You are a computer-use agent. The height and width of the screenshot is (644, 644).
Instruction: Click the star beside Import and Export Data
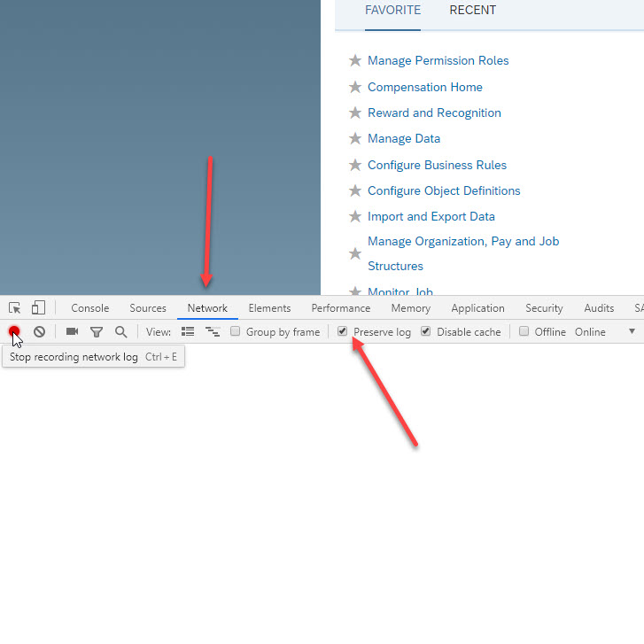pyautogui.click(x=355, y=216)
